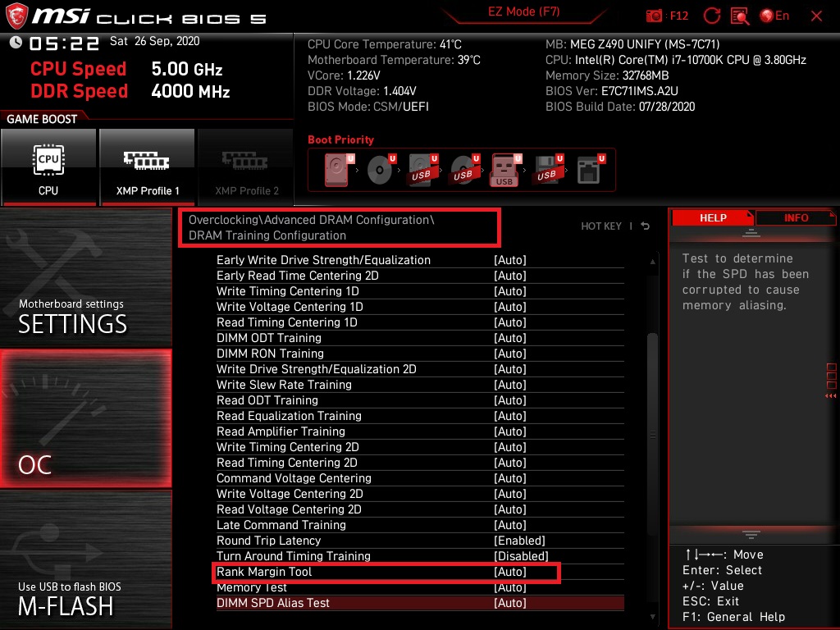Select the Late Command Training row
This screenshot has width=840, height=630.
420,524
